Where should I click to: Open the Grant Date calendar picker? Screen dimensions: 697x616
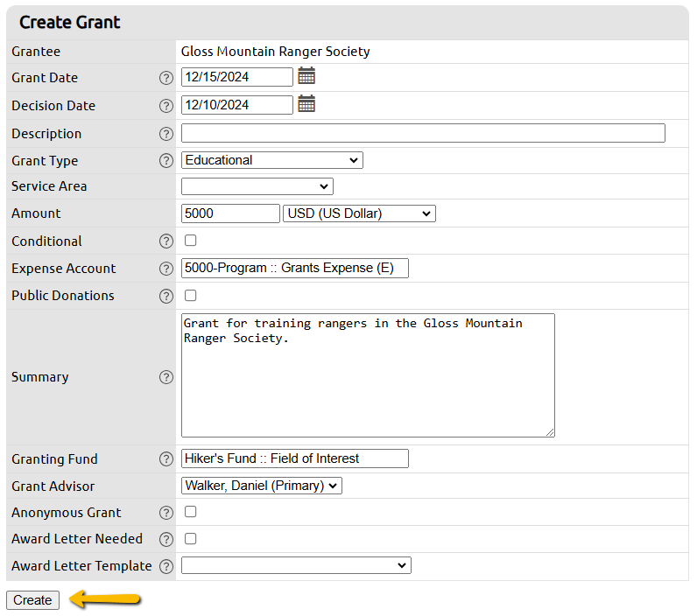click(306, 76)
